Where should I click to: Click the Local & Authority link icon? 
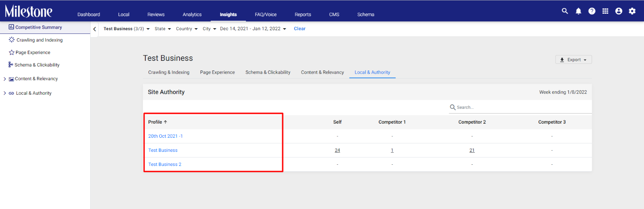pyautogui.click(x=11, y=93)
